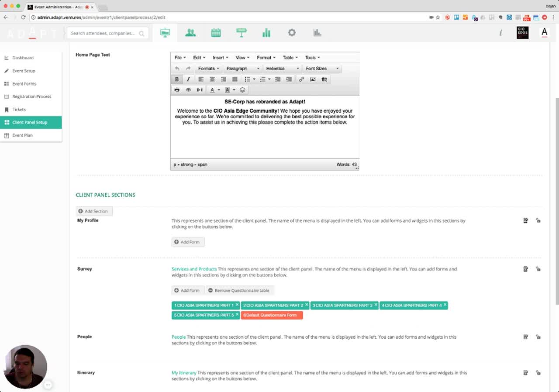This screenshot has width=559, height=392.
Task: Align text right in the editor
Action: tap(224, 79)
